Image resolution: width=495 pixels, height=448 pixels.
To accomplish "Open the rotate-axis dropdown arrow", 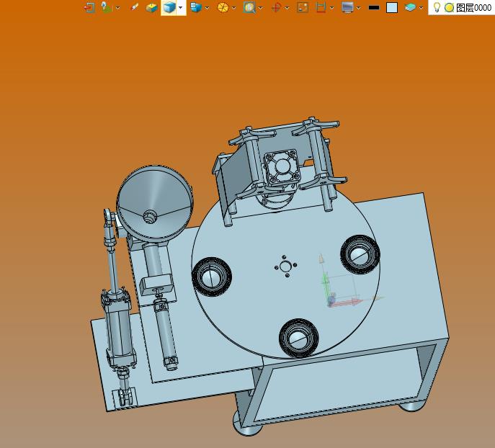I will pos(287,8).
